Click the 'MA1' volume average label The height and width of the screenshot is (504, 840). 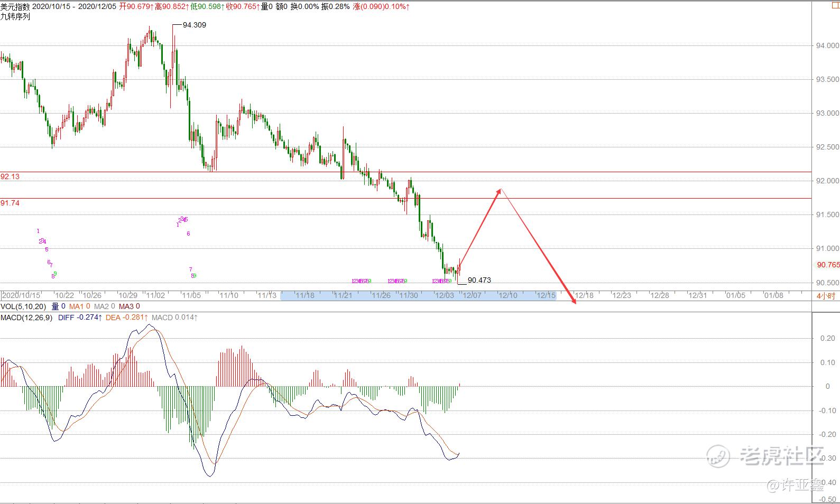80,306
